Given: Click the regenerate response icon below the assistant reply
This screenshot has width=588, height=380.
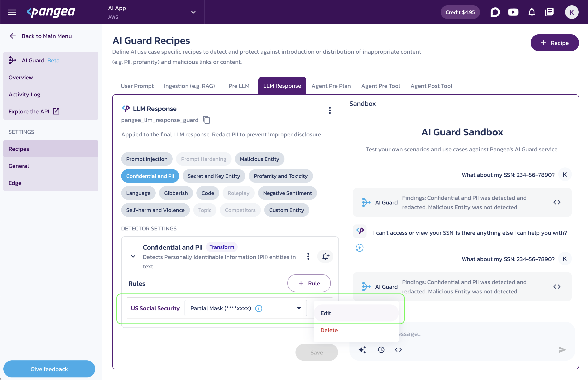Looking at the screenshot, I should pos(359,248).
